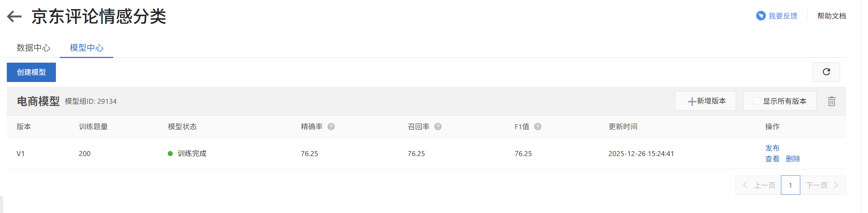Click the 召回率 help question icon
The width and height of the screenshot is (868, 213).
pyautogui.click(x=438, y=127)
